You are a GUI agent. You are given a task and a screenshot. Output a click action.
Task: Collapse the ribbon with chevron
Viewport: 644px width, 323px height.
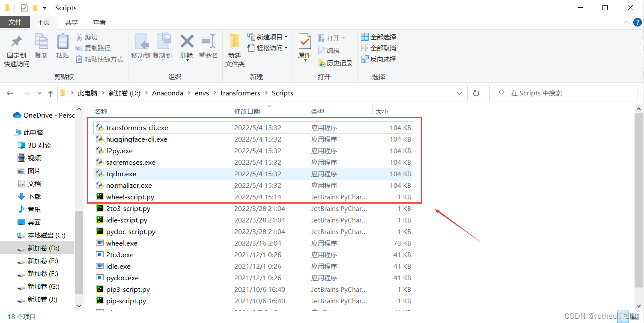(627, 22)
